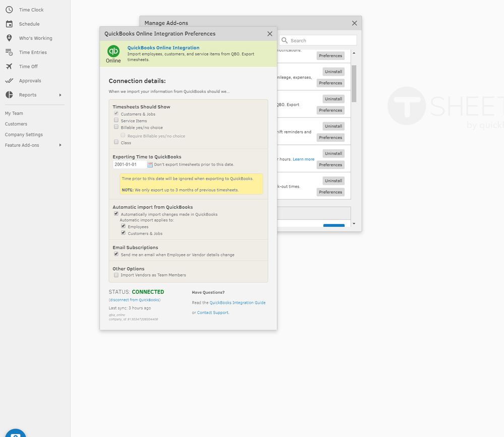Open Preferences for the QBO Export add-on

pos(330,111)
